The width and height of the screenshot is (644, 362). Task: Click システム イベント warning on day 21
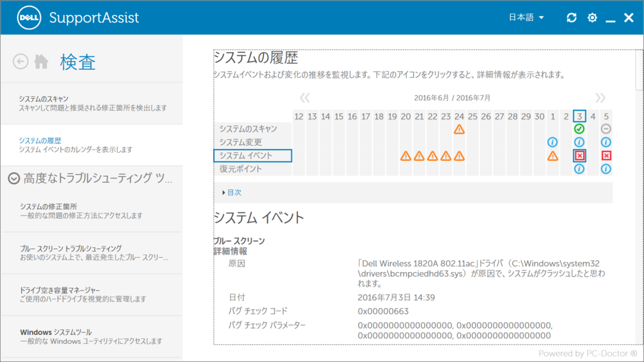tap(419, 156)
